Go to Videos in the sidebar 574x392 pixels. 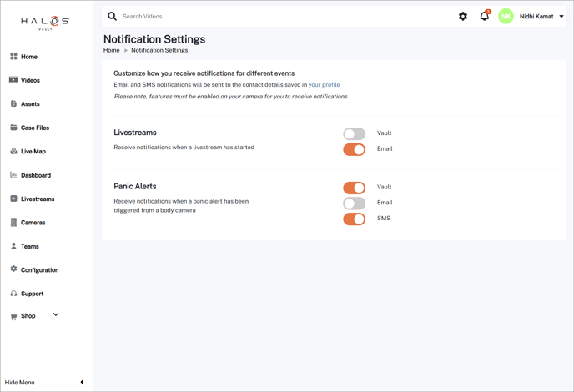coord(30,81)
